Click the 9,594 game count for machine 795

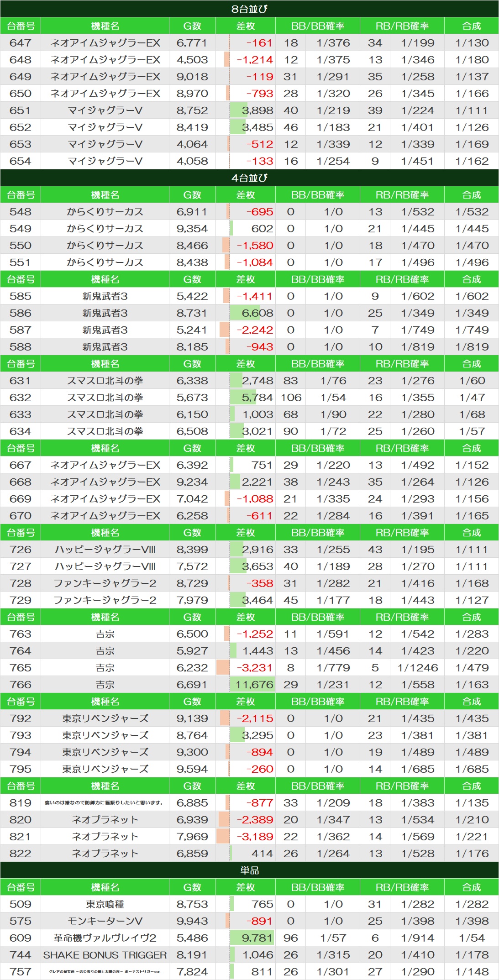192,769
